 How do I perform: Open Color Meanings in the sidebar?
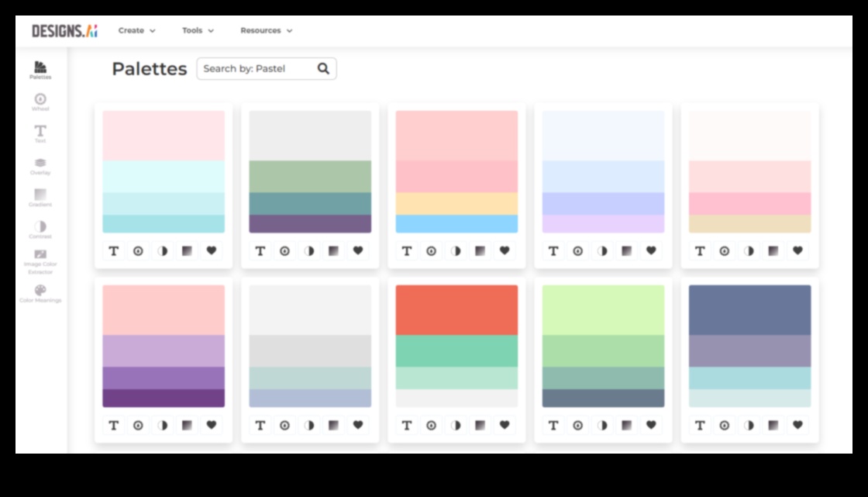[40, 293]
